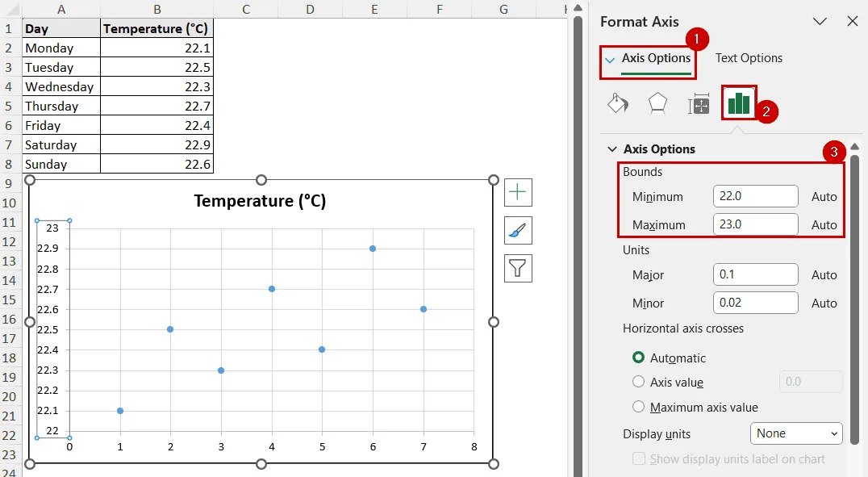Click the data point above x value 6
This screenshot has width=868, height=477.
pos(373,249)
